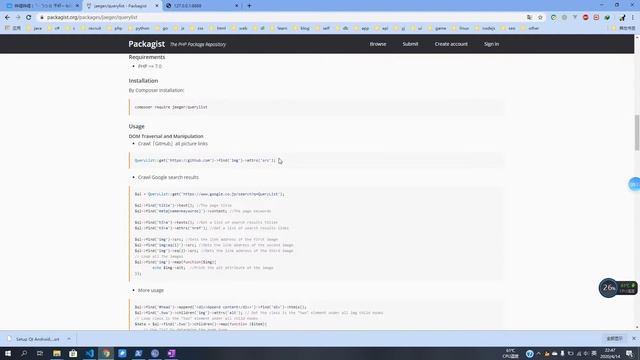Open the game bookmarks folder
640x360 pixels.
[437, 28]
